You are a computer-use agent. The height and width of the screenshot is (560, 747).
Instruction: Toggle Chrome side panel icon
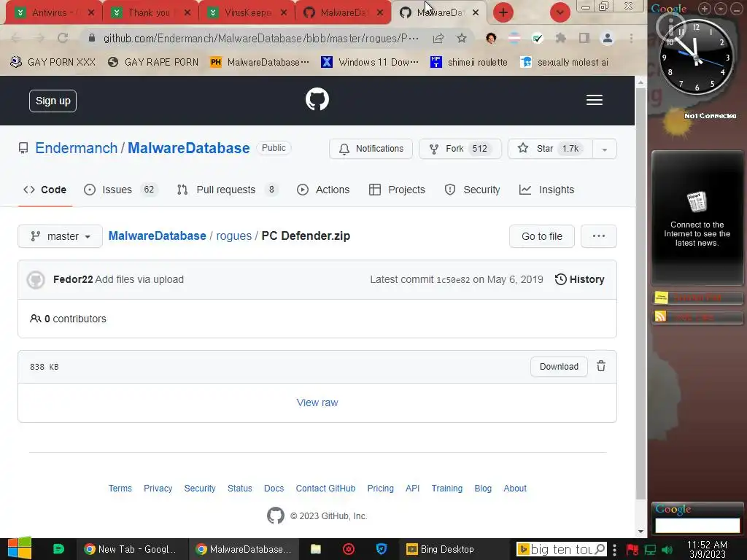pyautogui.click(x=584, y=38)
